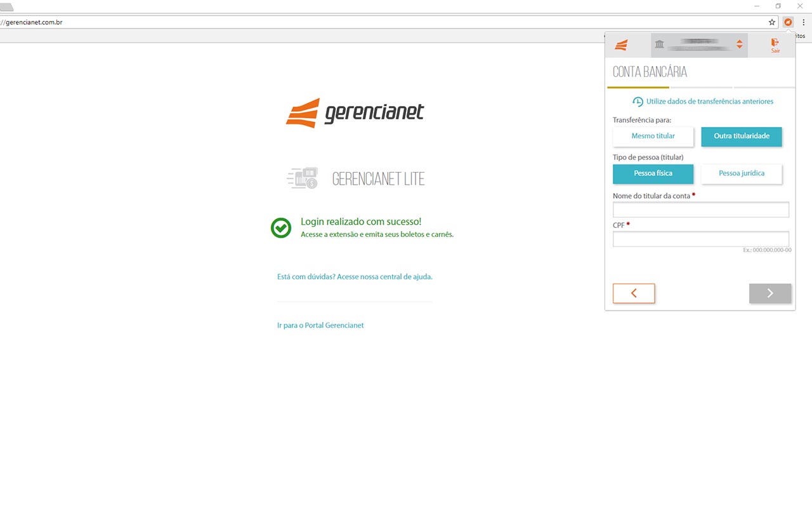The image size is (812, 508).
Task: Restore down the browser window
Action: pyautogui.click(x=778, y=6)
